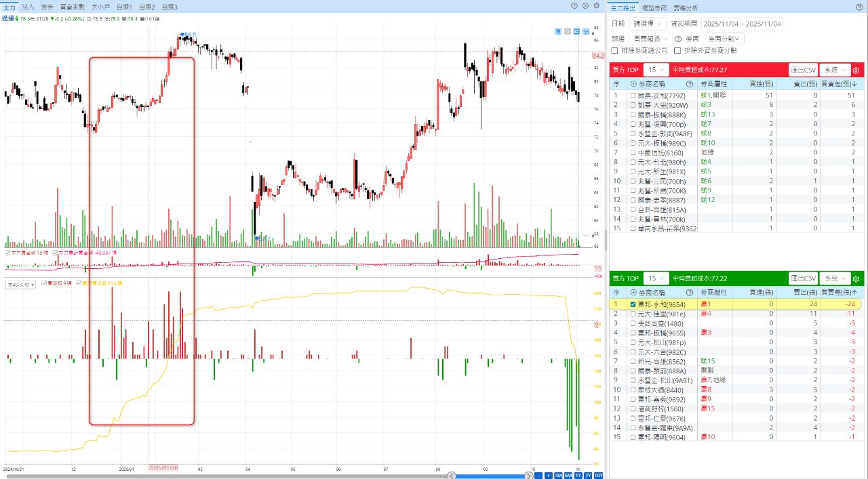This screenshot has width=868, height=479.
Task: Click help icon in seller table 券商名稱 header
Action: (690, 293)
